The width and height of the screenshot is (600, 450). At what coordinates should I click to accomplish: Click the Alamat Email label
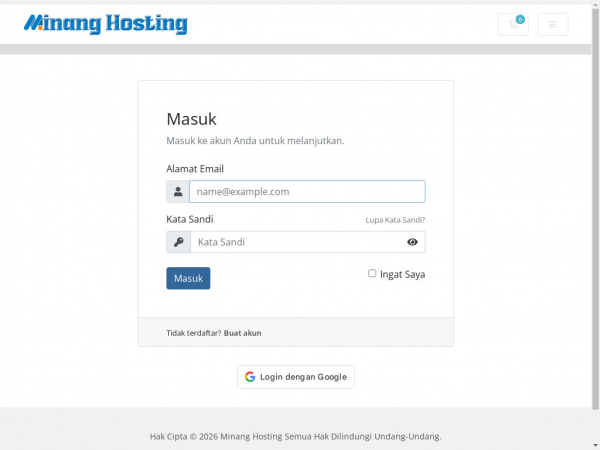195,169
